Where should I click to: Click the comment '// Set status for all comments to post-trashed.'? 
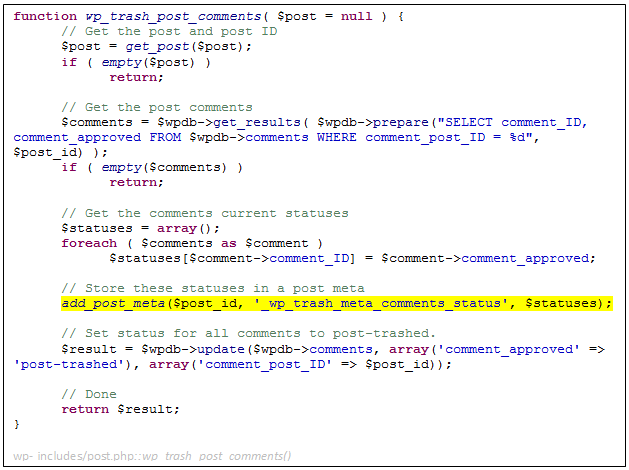(x=249, y=334)
